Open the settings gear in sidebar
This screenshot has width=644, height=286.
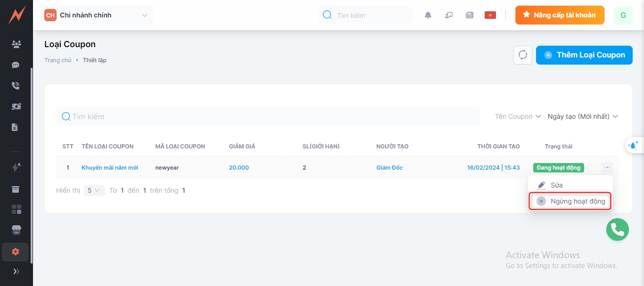[16, 252]
